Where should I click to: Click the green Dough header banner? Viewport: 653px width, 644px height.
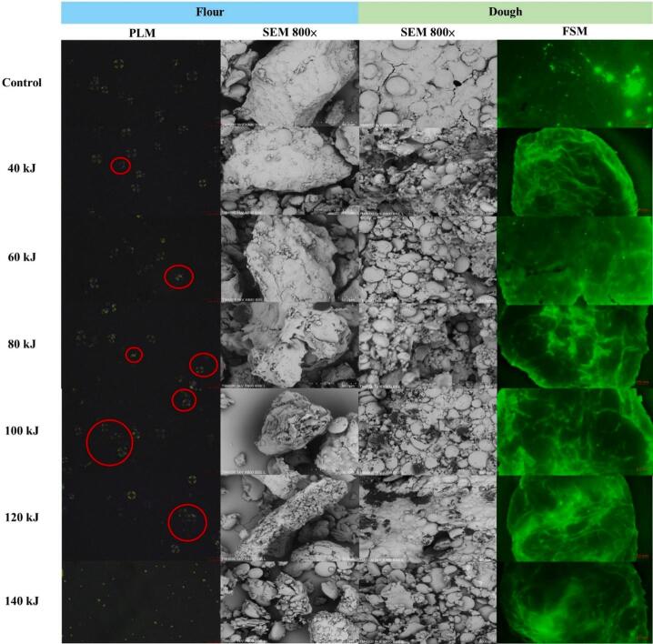[505, 13]
